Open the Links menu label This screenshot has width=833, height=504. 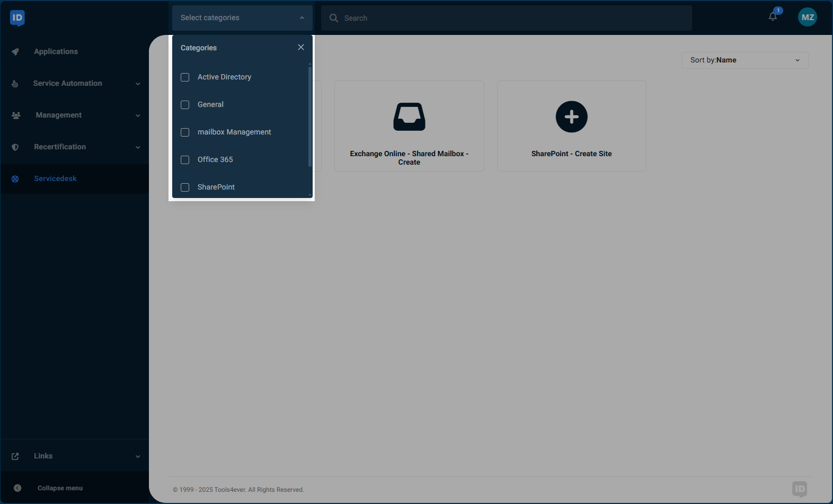tap(43, 456)
